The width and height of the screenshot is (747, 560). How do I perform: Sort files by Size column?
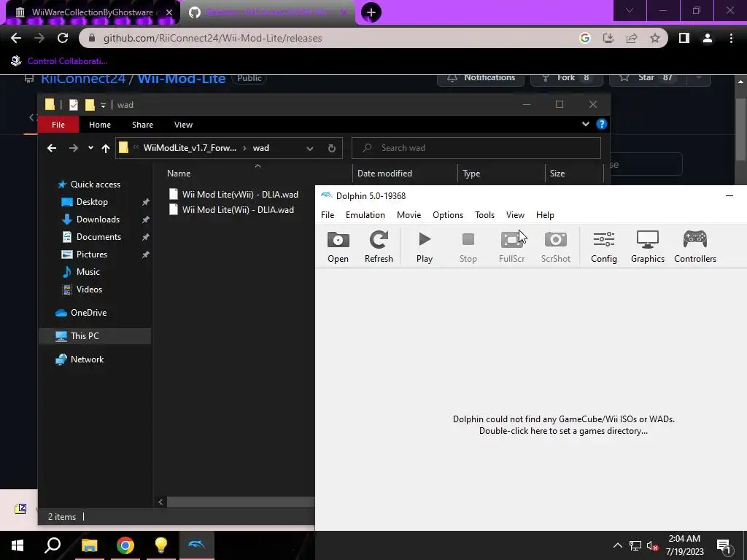tap(557, 174)
